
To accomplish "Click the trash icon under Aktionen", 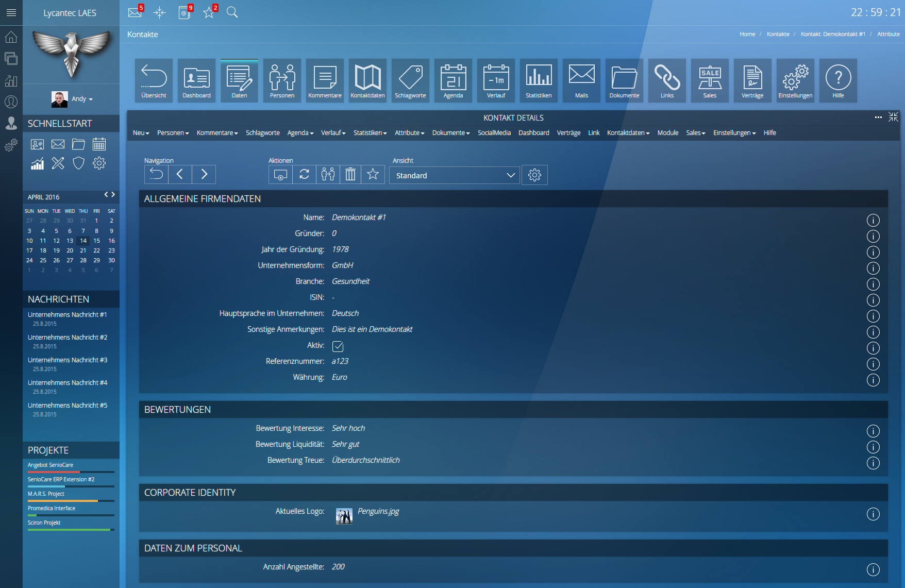I will pos(350,175).
